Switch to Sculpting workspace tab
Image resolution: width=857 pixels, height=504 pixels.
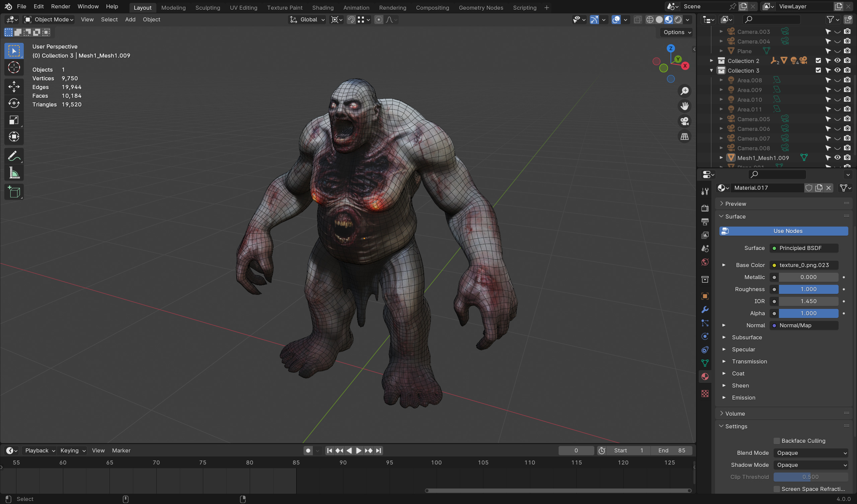(x=208, y=7)
